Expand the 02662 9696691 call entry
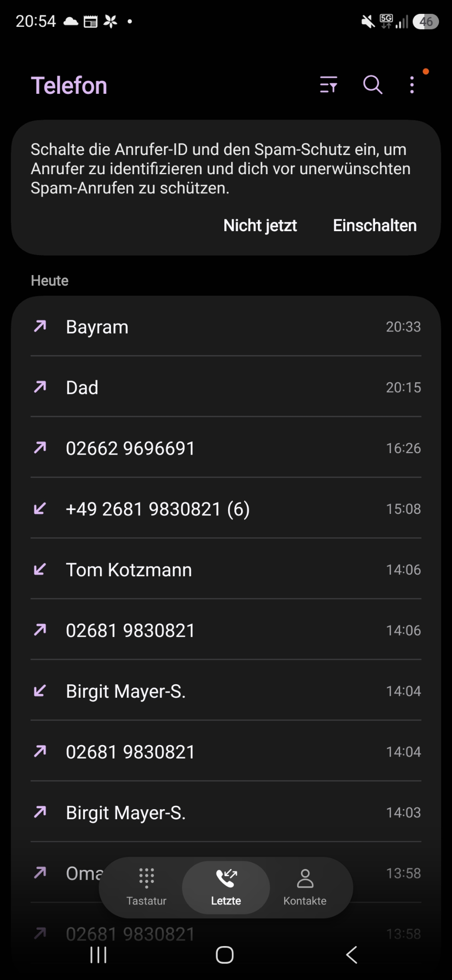 pos(226,448)
